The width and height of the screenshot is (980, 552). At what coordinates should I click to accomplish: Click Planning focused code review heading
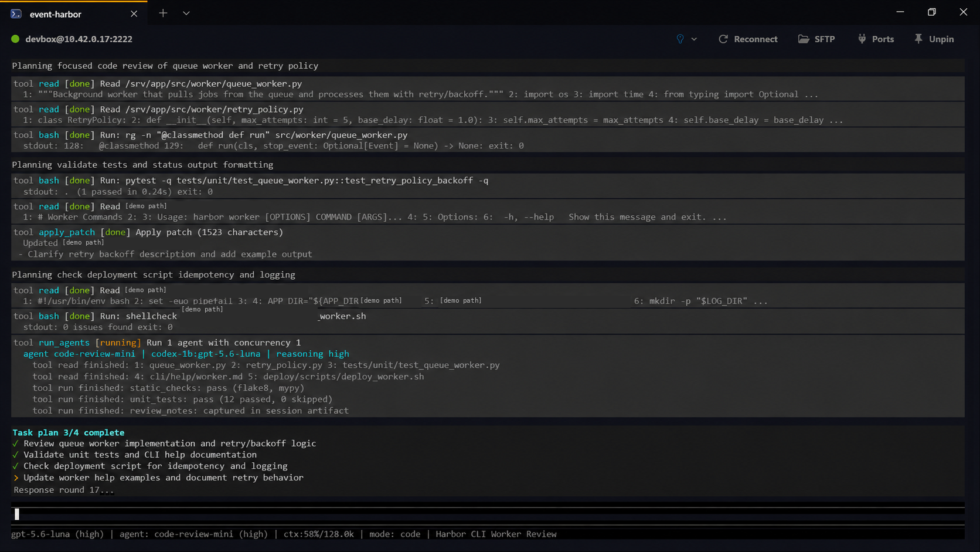pos(165,66)
